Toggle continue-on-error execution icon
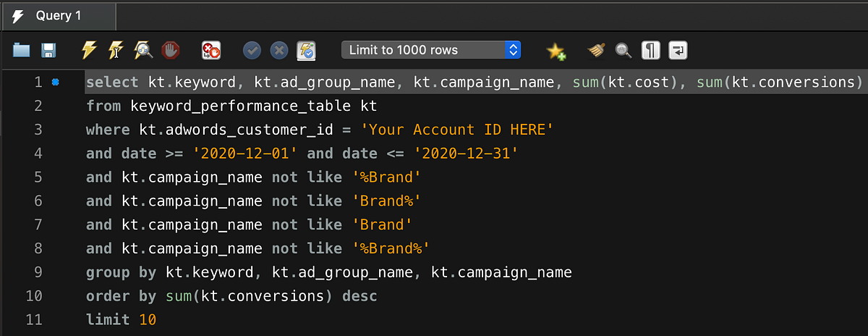Screen dimensions: 868x336 tap(211, 50)
